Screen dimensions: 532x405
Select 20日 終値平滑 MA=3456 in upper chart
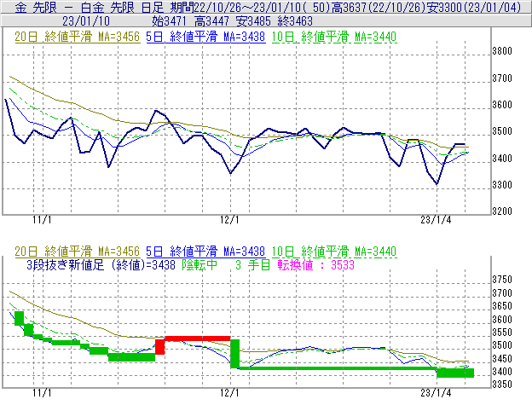click(78, 37)
